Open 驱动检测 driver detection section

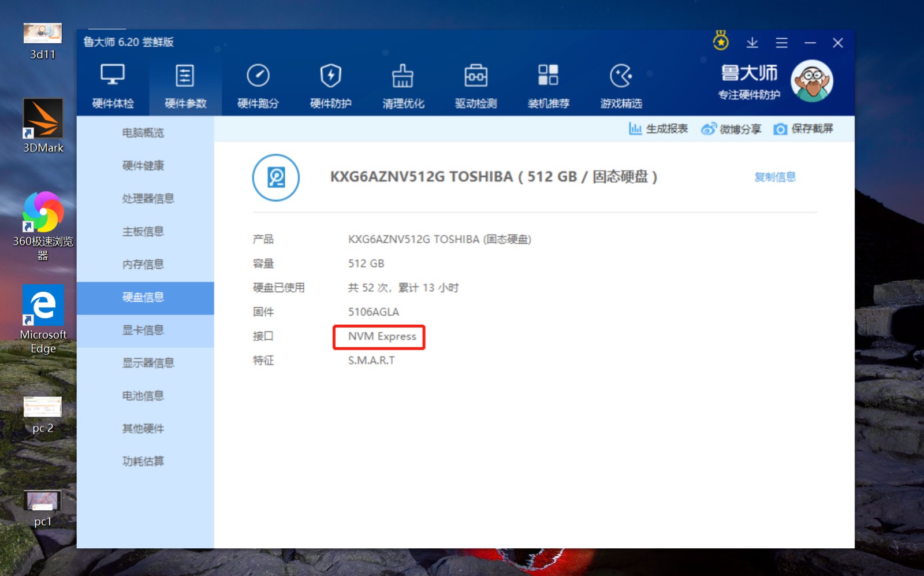[476, 86]
